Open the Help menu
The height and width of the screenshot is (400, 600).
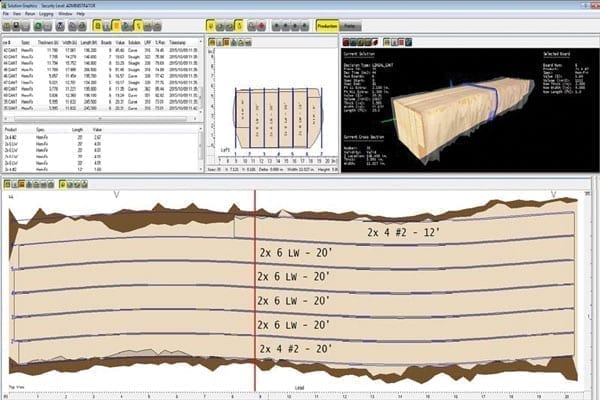[x=80, y=14]
